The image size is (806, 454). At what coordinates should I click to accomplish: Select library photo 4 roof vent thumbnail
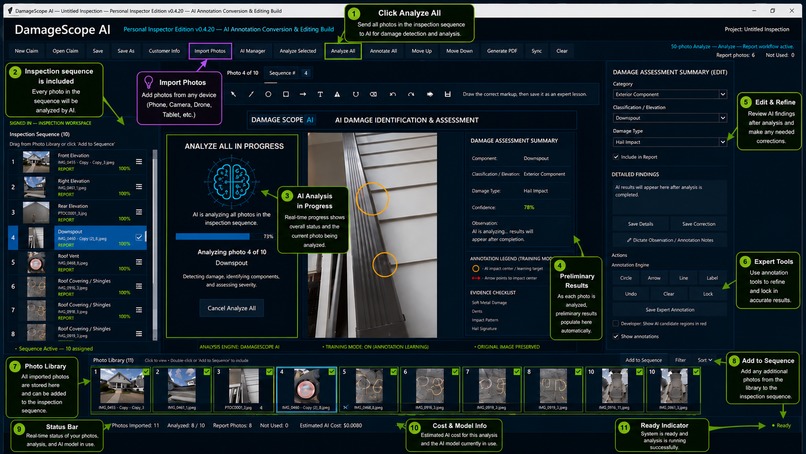pos(306,387)
